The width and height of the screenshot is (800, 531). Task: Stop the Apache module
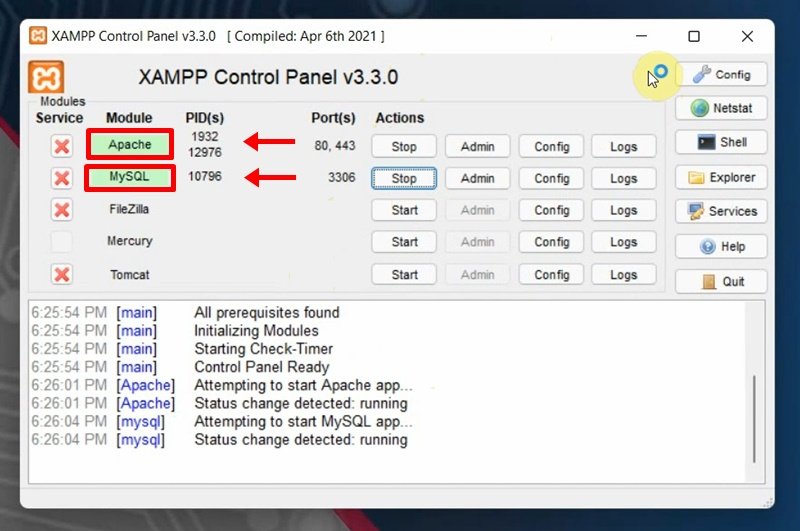click(404, 146)
